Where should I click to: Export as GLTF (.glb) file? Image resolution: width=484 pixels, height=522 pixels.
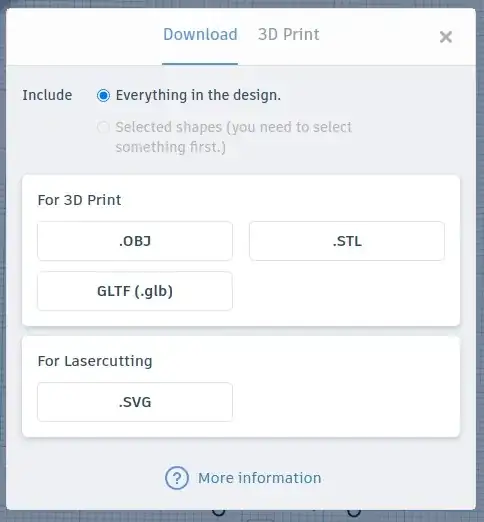pyautogui.click(x=135, y=291)
